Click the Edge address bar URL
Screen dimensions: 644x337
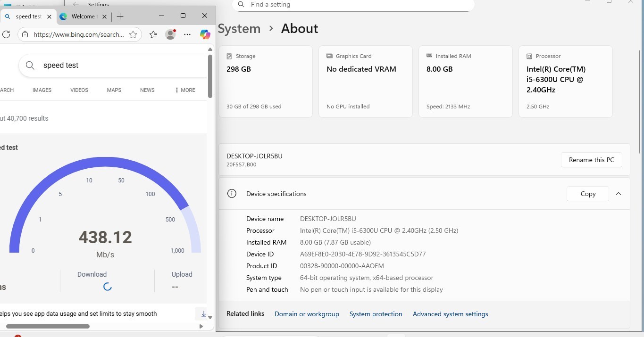(78, 34)
